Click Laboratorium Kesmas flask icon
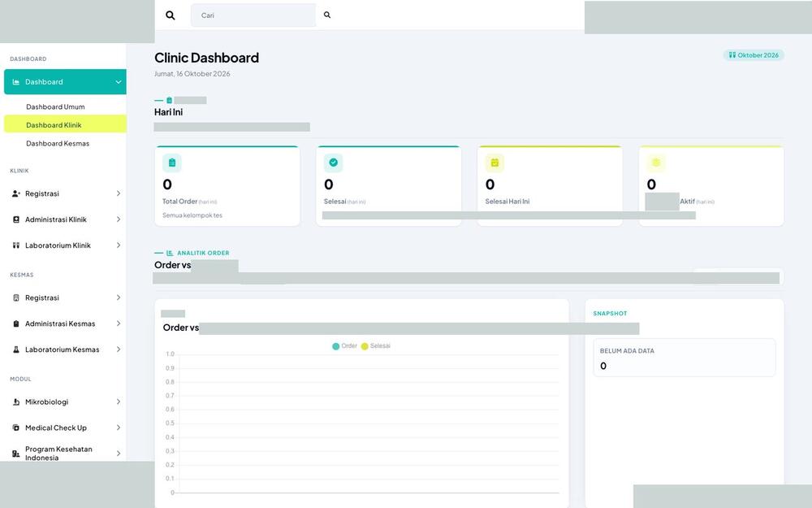This screenshot has height=508, width=812. click(x=16, y=350)
